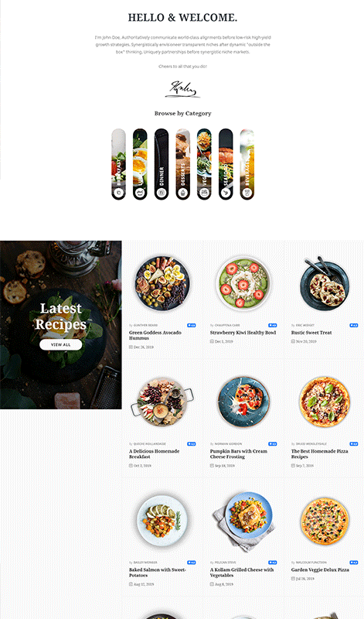
Task: Click author name Gunther Beard
Action: pyautogui.click(x=145, y=325)
